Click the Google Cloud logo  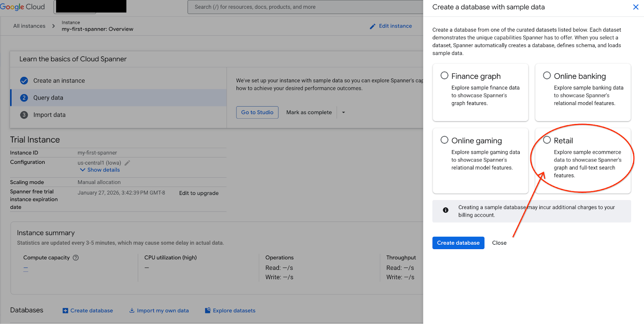[23, 7]
